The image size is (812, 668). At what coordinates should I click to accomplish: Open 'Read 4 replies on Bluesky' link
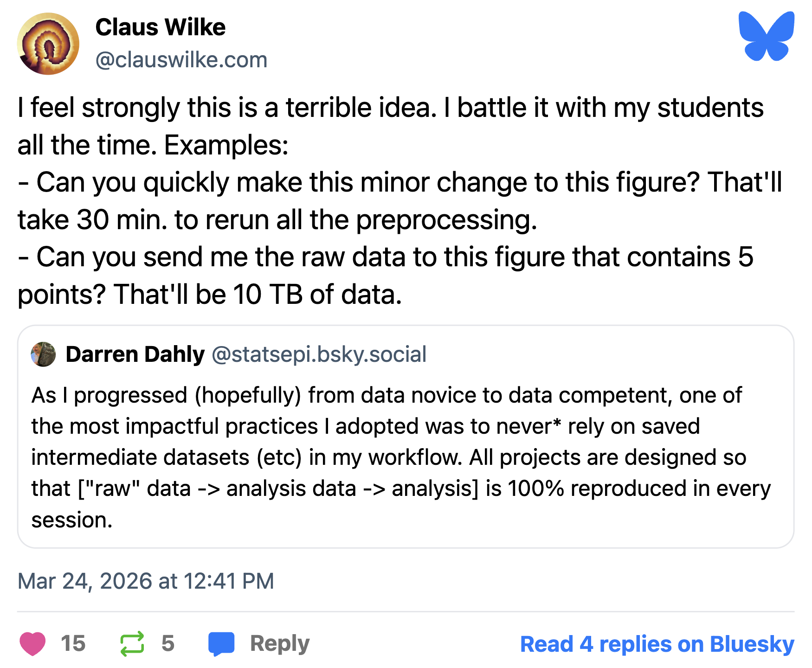click(657, 644)
